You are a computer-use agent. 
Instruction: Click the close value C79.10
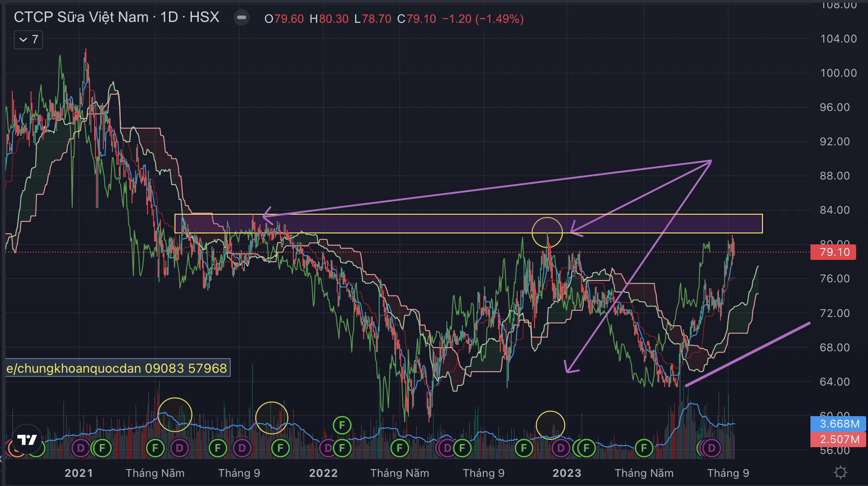point(417,19)
